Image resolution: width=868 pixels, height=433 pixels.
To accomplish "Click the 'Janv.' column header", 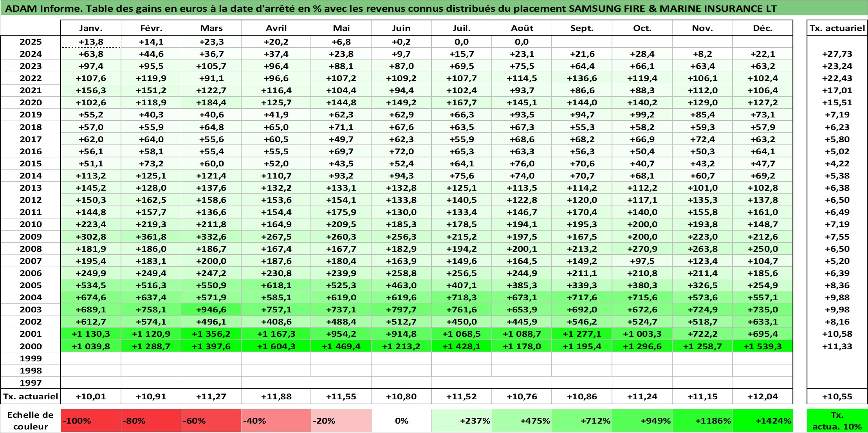I will pyautogui.click(x=91, y=28).
